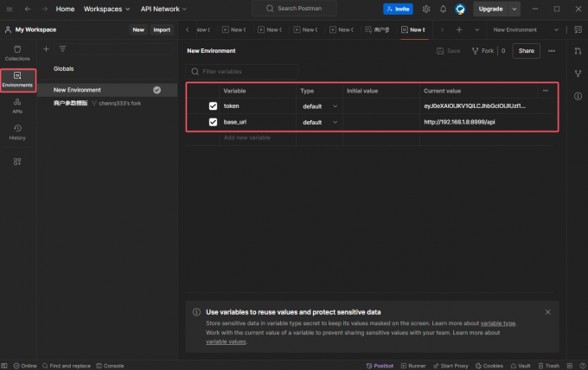This screenshot has width=588, height=370.
Task: Create new environment with plus icon
Action: tap(46, 49)
